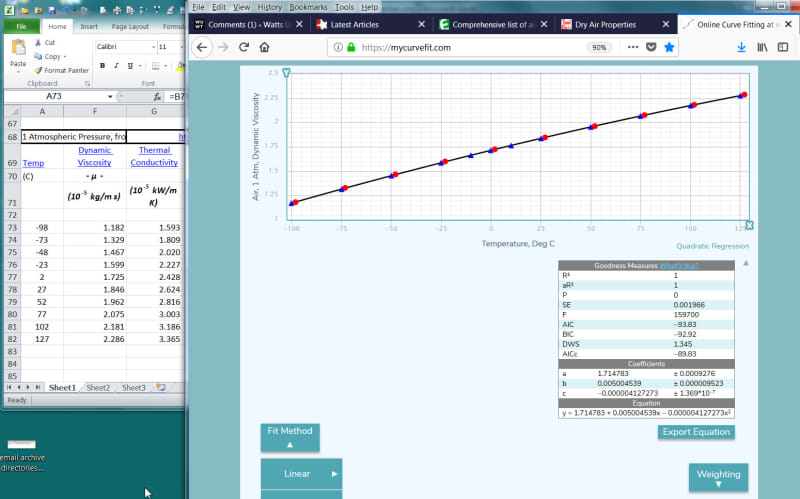Click the Paste icon in Excel

18,48
